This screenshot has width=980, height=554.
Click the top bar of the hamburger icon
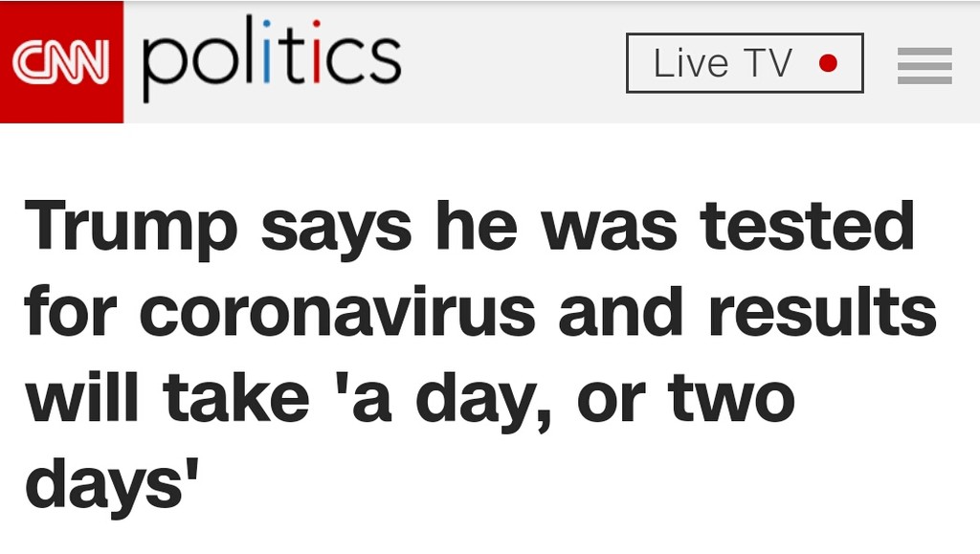click(x=924, y=51)
